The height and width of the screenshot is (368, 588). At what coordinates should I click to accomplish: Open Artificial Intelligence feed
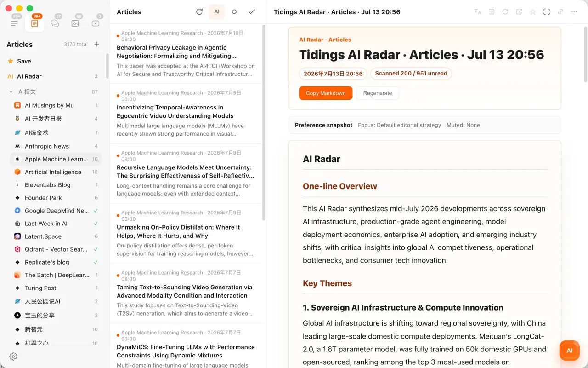click(56, 172)
